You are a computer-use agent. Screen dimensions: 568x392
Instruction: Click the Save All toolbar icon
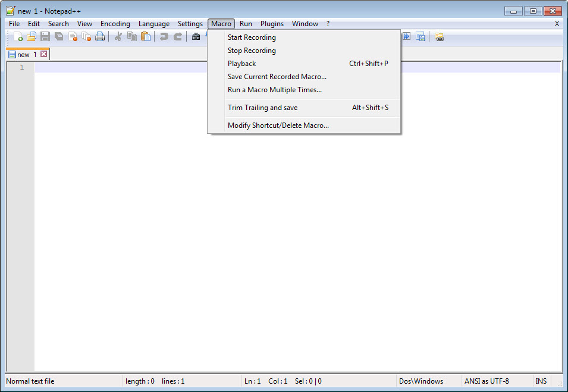(59, 37)
